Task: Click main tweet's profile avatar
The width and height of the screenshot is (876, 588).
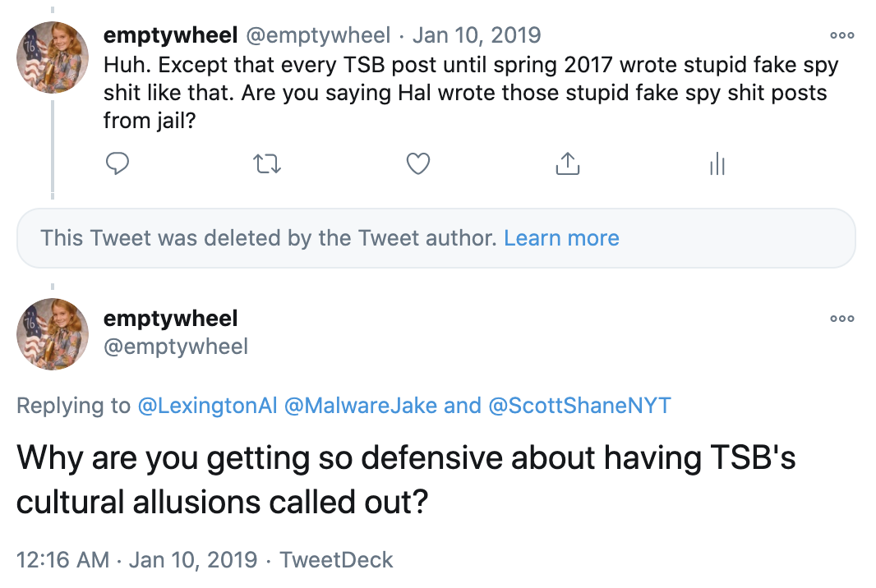Action: (x=53, y=333)
